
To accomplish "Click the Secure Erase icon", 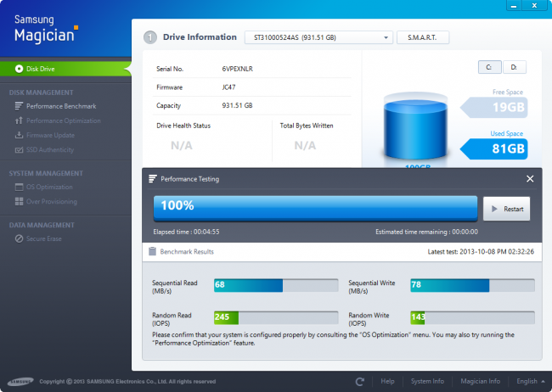I will [19, 238].
